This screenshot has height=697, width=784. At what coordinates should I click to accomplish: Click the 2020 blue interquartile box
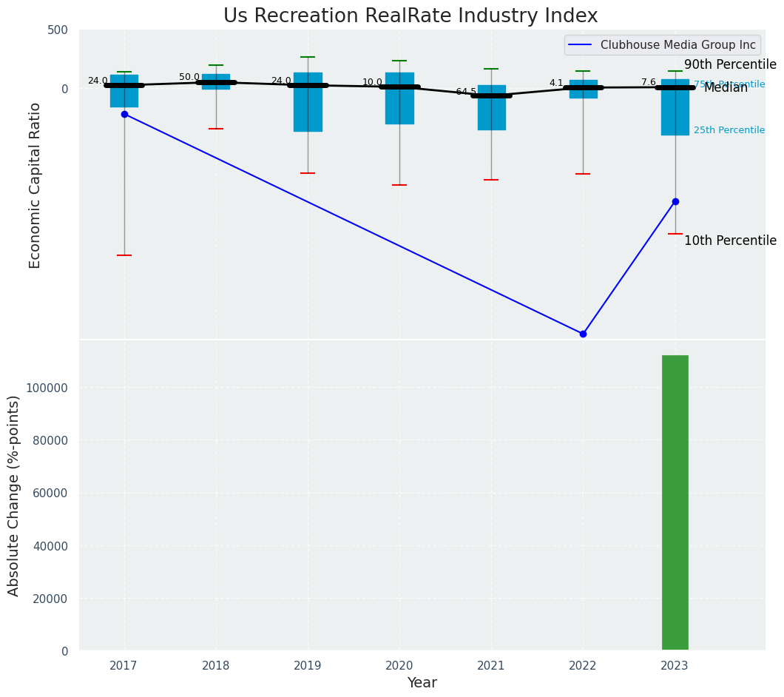coord(399,98)
